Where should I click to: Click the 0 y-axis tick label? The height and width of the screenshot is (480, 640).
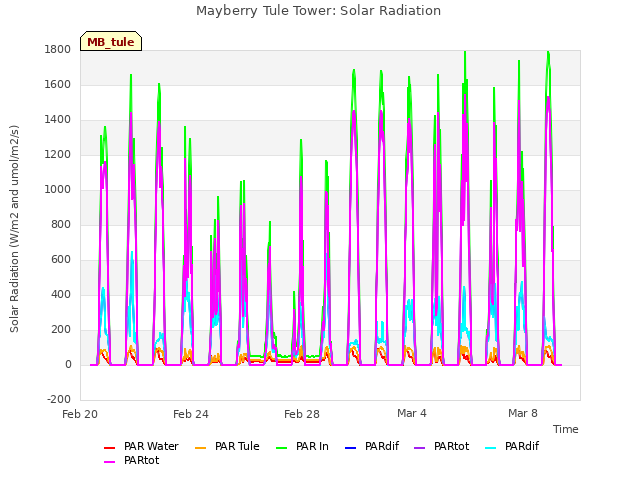[x=68, y=365]
